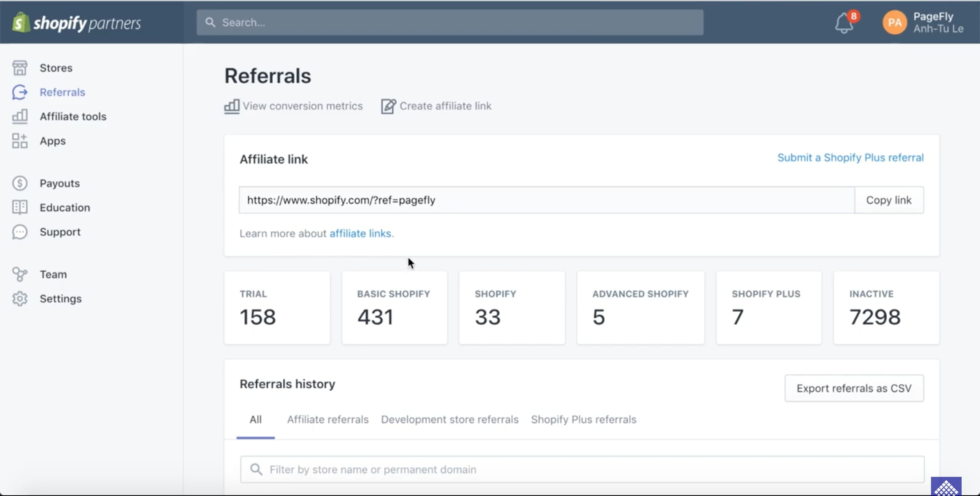980x496 pixels.
Task: Click the Filter by store name field
Action: coord(582,469)
